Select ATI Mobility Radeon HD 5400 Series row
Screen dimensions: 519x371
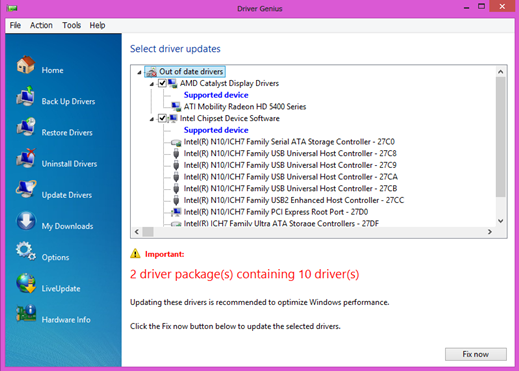(245, 107)
